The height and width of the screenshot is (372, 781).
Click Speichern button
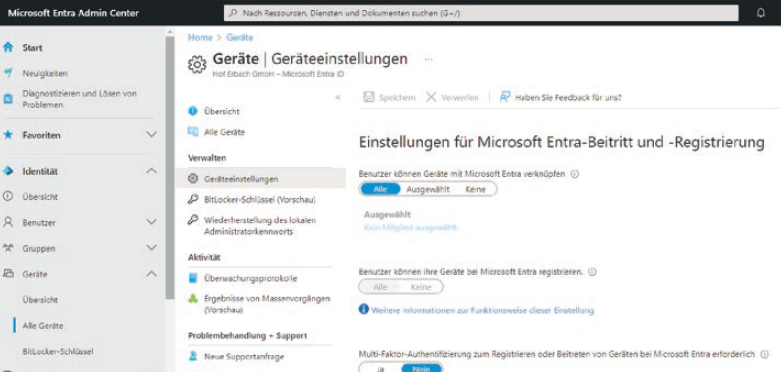tap(390, 97)
